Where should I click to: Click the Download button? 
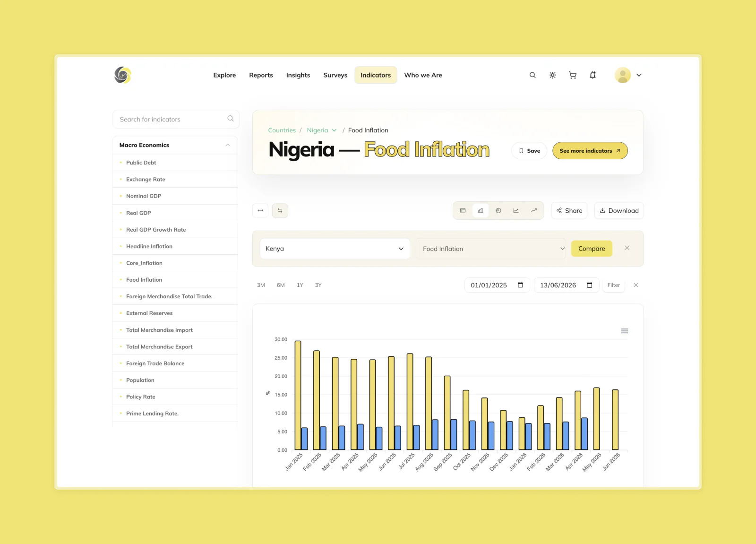pos(619,211)
